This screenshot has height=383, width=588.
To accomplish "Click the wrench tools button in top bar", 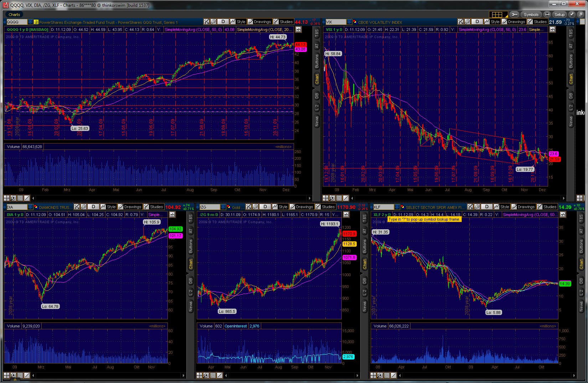I will pyautogui.click(x=514, y=15).
